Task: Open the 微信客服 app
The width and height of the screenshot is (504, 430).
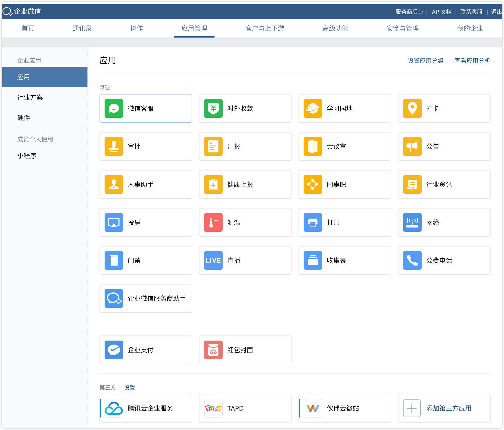Action: point(146,109)
